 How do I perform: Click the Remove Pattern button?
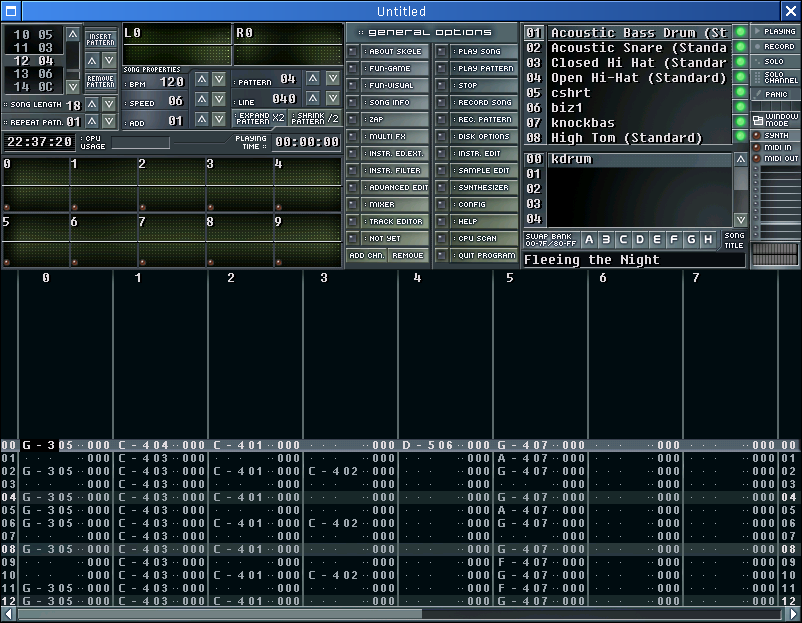(x=100, y=81)
